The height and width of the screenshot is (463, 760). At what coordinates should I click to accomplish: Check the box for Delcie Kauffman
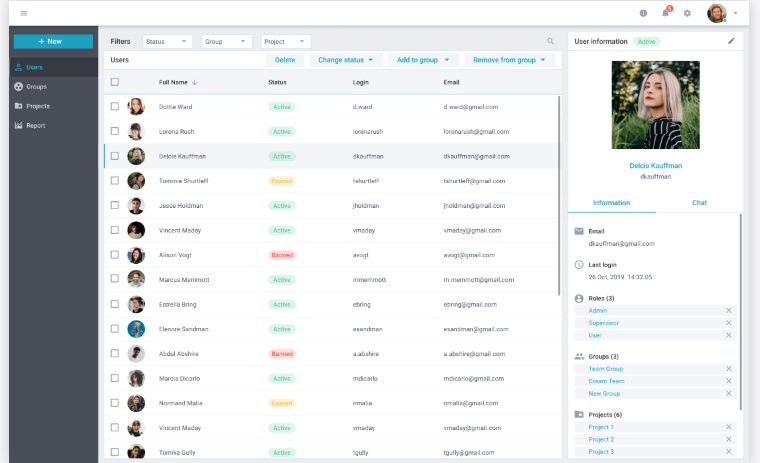pos(115,156)
